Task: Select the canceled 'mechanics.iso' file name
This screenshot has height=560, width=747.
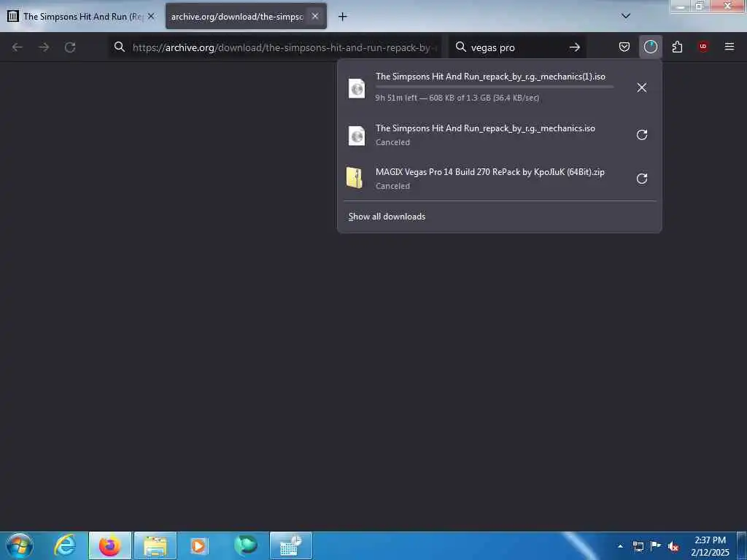Action: pos(485,128)
